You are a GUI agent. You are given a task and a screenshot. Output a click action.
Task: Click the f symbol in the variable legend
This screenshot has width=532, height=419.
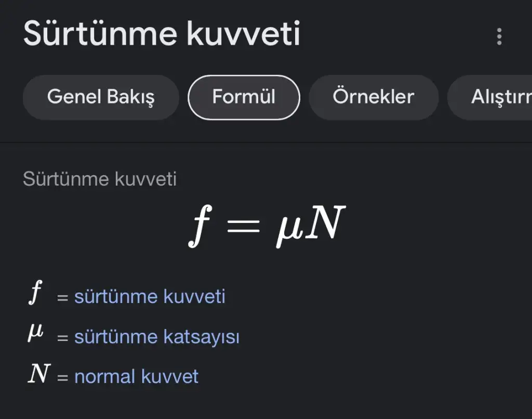coord(35,292)
